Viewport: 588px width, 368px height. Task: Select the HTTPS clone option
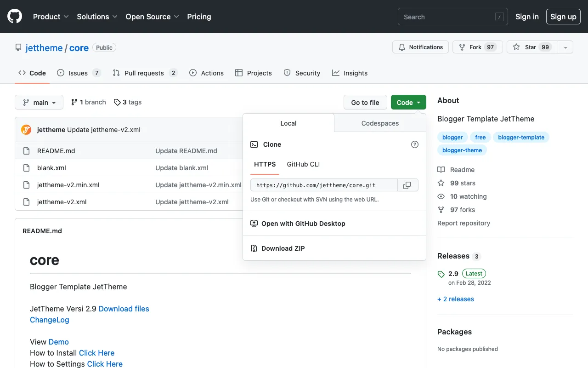265,164
